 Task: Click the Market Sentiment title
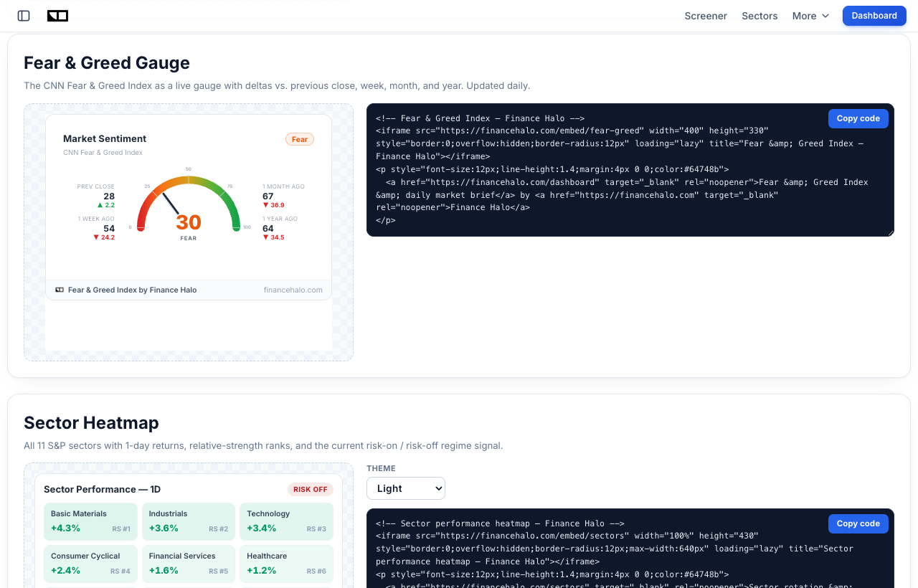coord(105,138)
